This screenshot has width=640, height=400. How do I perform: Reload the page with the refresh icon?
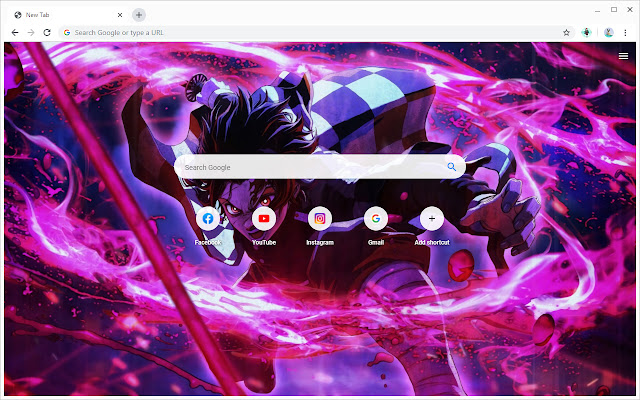[47, 32]
